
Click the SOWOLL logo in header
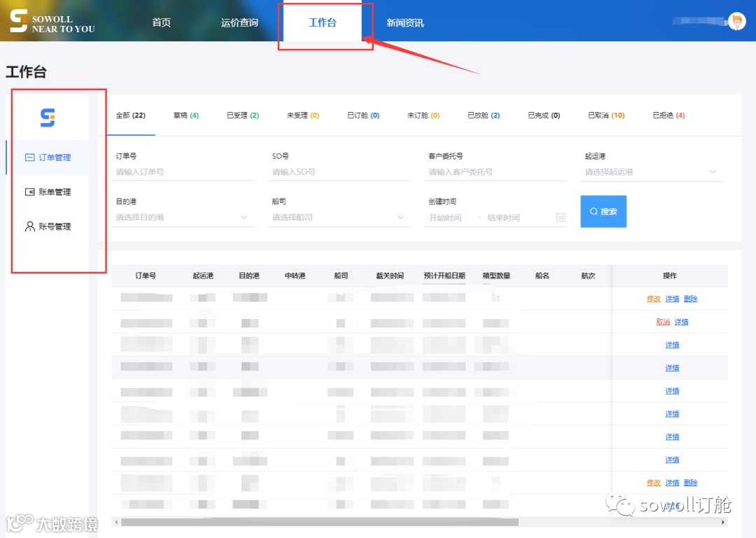[52, 21]
